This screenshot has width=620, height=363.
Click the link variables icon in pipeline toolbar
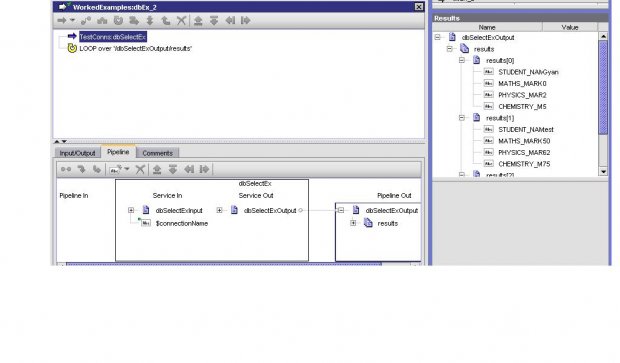[x=66, y=169]
